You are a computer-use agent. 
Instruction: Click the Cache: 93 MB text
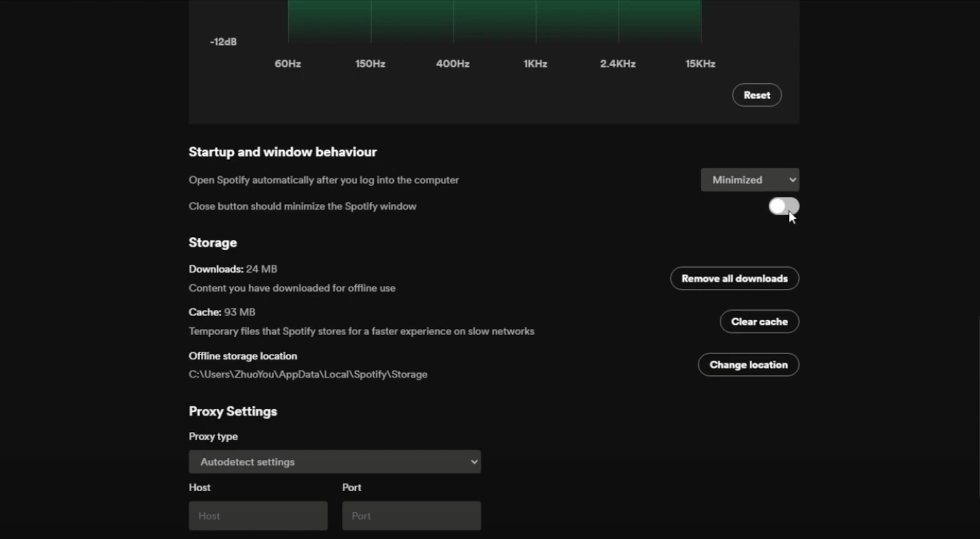(222, 312)
